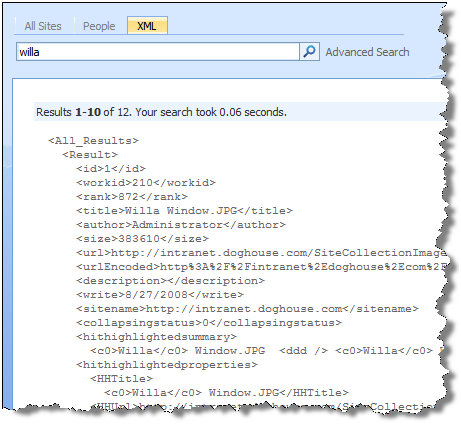This screenshot has height=425, width=461.
Task: Click the <hithighlightedproperties> tag line
Action: click(167, 365)
